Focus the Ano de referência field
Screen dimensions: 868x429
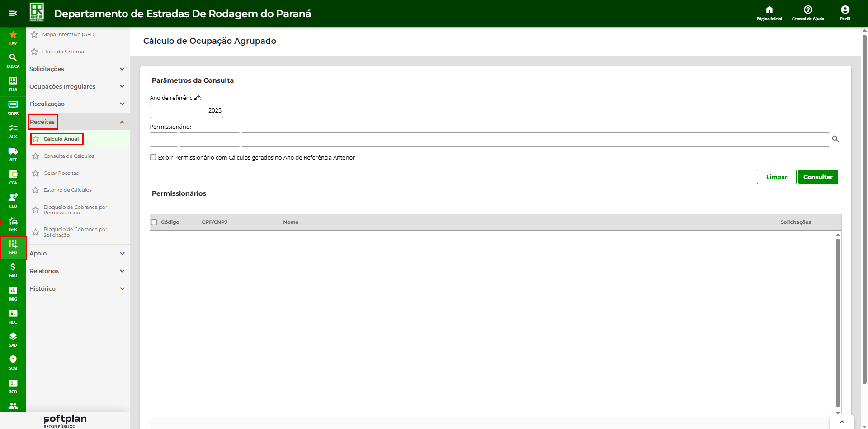pyautogui.click(x=186, y=111)
